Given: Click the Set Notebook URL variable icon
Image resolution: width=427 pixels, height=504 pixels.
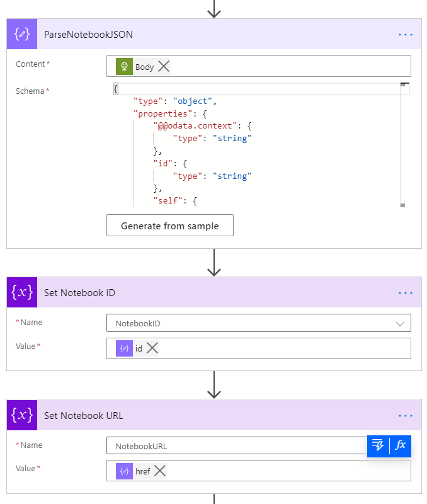Looking at the screenshot, I should (x=22, y=415).
